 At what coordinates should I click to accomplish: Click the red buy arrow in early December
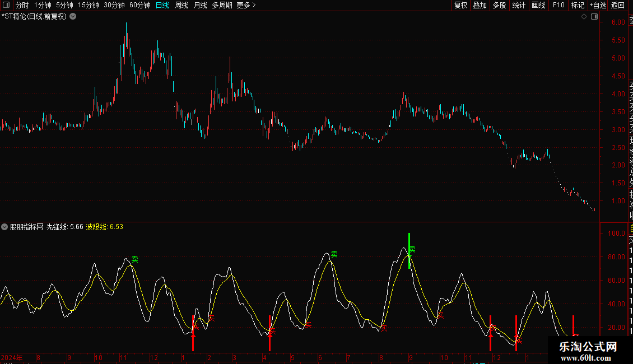(x=491, y=333)
